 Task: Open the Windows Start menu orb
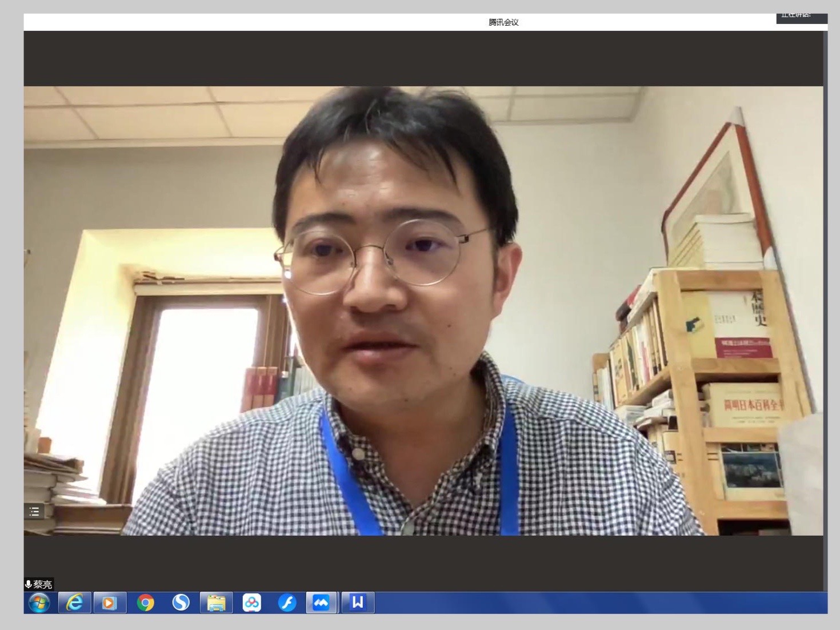[39, 603]
